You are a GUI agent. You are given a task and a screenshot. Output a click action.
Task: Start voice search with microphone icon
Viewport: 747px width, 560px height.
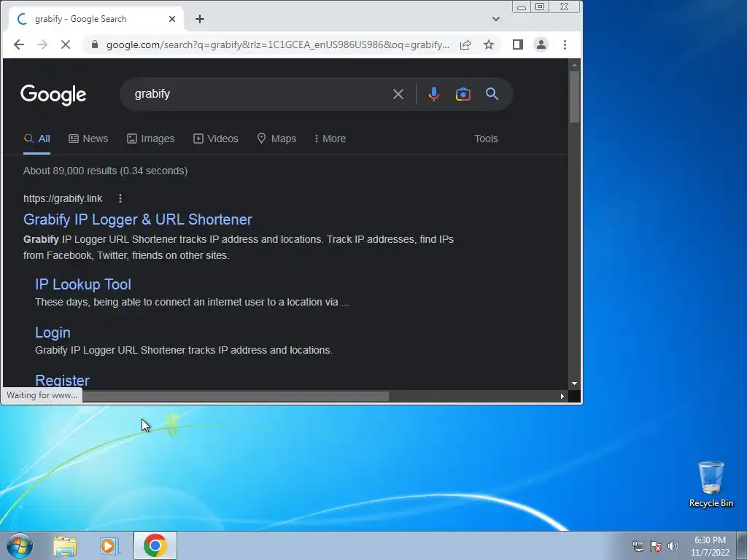tap(433, 94)
